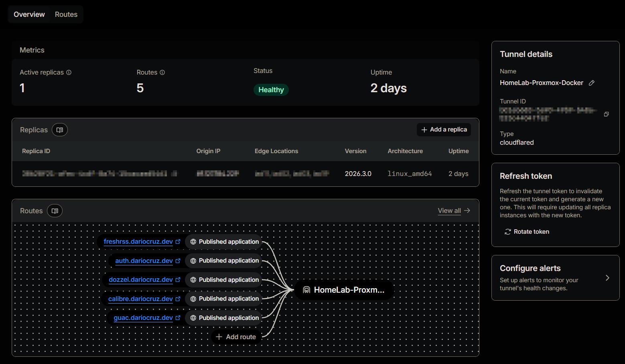
Task: Open the Routes documentation book icon
Action: coord(55,211)
